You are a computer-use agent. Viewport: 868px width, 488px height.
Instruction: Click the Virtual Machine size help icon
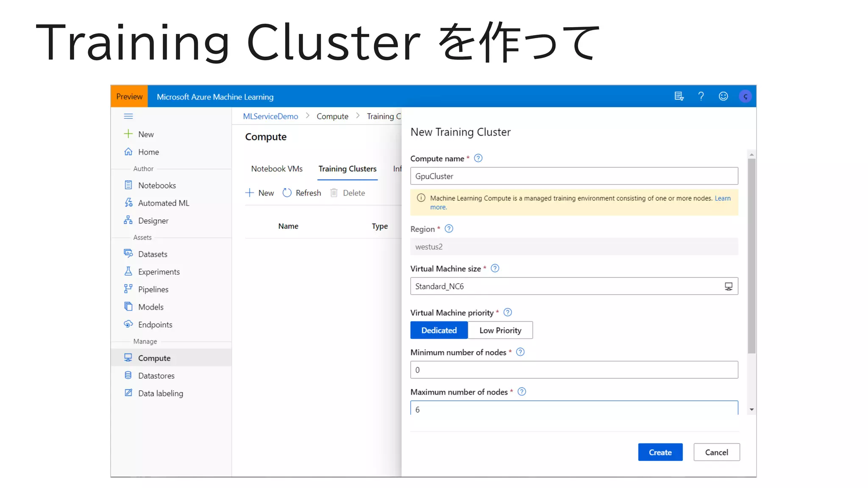pyautogui.click(x=495, y=269)
